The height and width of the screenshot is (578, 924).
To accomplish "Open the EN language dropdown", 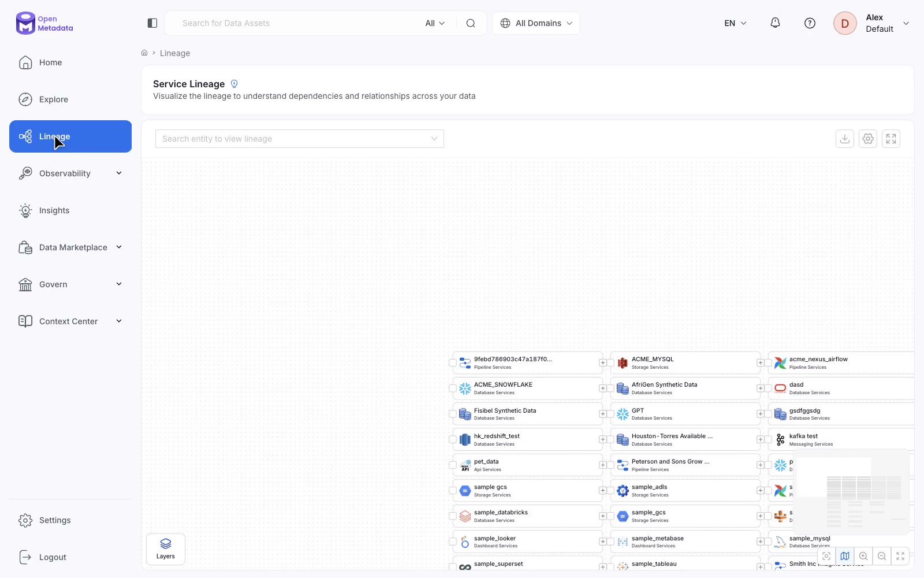I will [x=735, y=23].
